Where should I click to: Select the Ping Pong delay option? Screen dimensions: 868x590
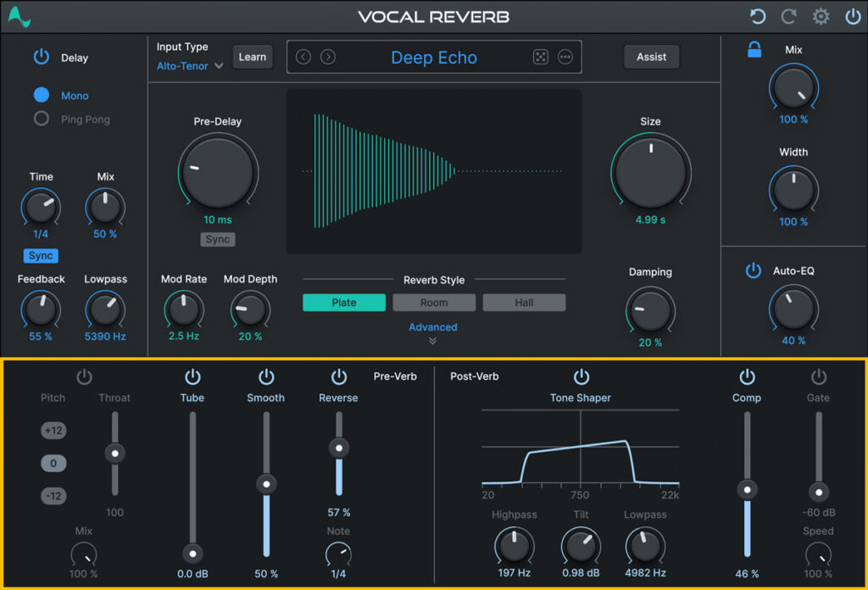pyautogui.click(x=42, y=119)
